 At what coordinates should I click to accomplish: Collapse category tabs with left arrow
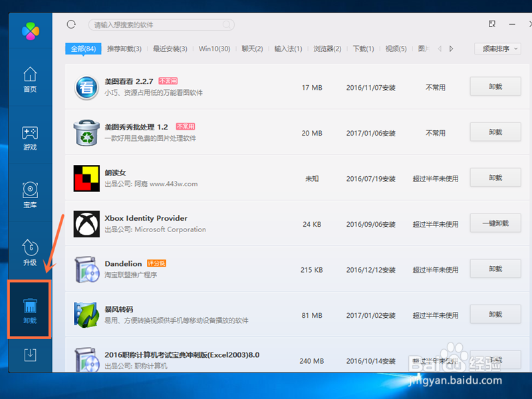[x=438, y=48]
